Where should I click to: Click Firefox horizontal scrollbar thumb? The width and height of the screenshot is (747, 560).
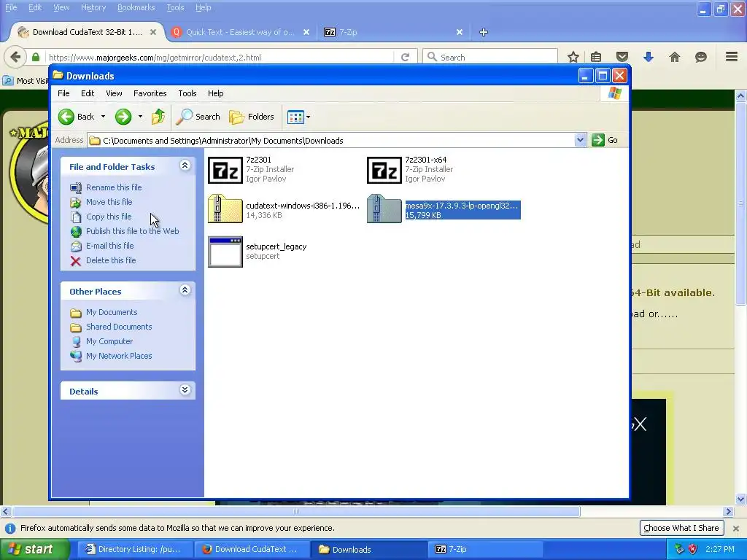296,511
